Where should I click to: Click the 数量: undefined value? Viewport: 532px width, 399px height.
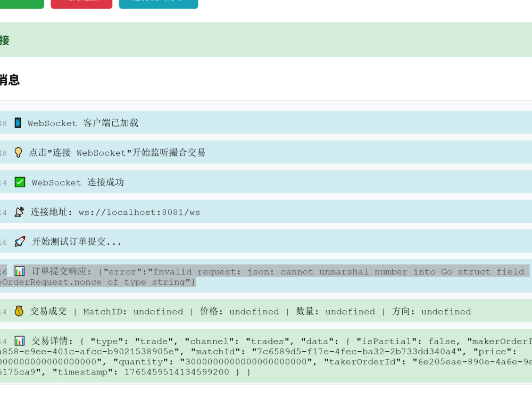pos(336,311)
